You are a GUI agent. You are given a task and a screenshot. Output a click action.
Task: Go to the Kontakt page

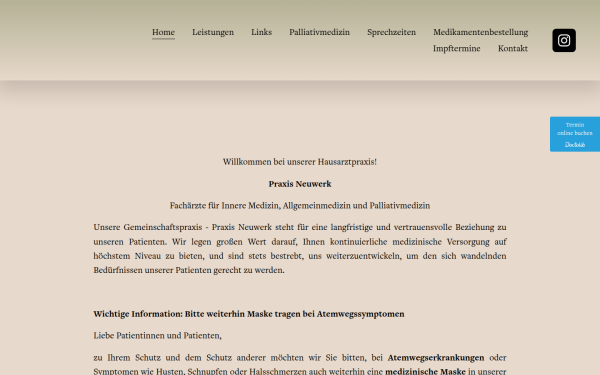(x=513, y=49)
